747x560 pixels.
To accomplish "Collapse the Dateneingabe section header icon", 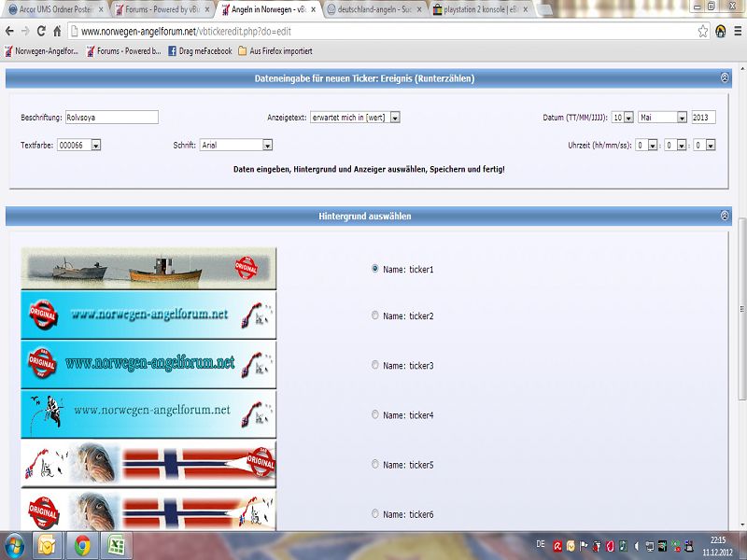I will coord(725,78).
